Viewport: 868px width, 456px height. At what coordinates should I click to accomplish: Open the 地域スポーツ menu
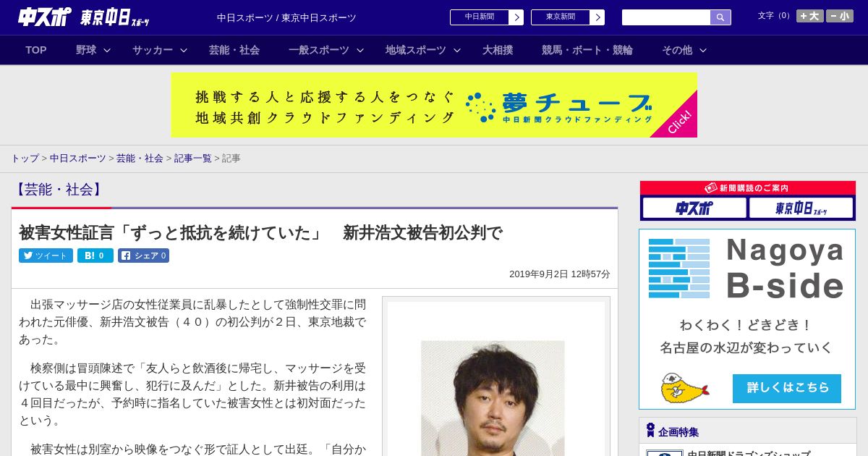(x=416, y=50)
